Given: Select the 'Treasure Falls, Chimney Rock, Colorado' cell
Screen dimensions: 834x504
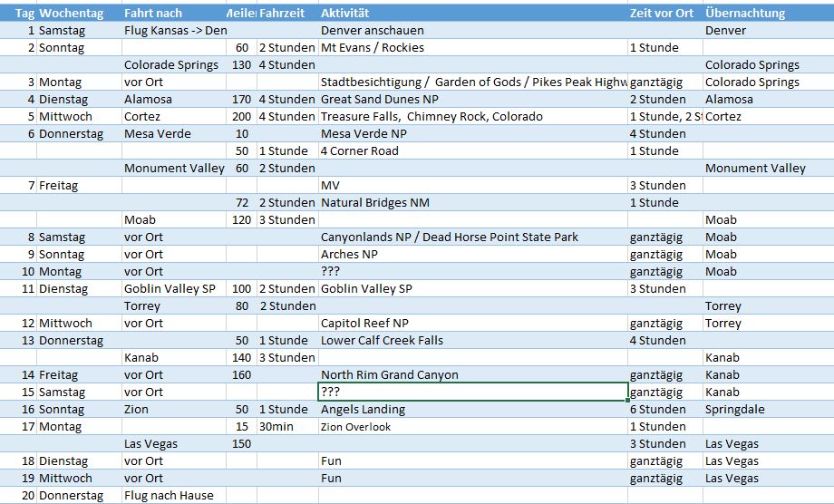Looking at the screenshot, I should (x=432, y=117).
